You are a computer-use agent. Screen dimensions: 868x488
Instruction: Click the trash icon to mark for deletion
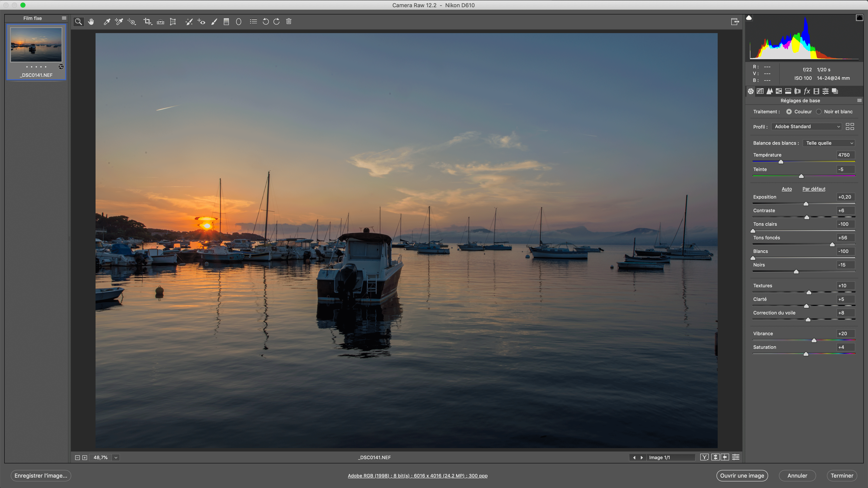(x=289, y=21)
